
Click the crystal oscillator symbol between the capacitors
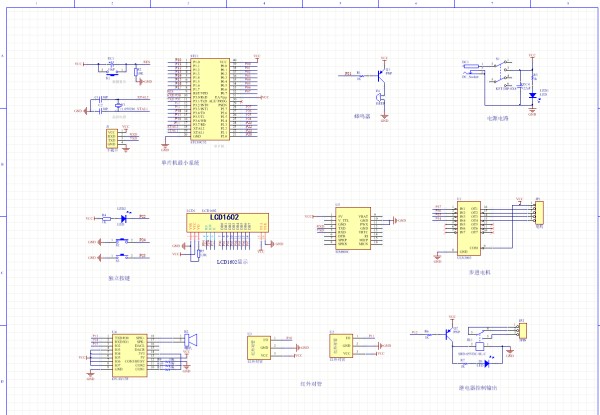tap(119, 105)
